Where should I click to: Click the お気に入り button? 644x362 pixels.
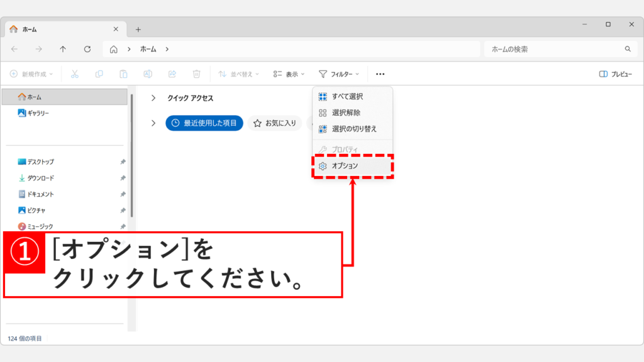pos(277,123)
